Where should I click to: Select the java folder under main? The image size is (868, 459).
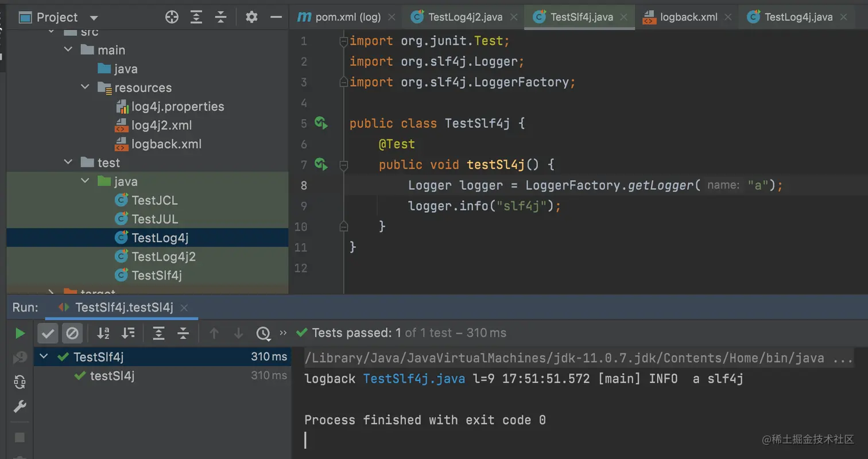pyautogui.click(x=118, y=69)
